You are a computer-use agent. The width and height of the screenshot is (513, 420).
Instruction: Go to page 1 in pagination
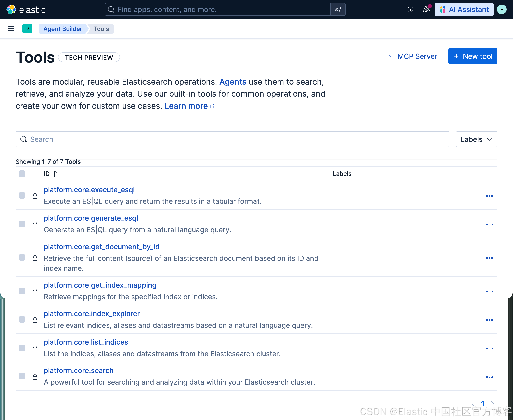tap(482, 403)
